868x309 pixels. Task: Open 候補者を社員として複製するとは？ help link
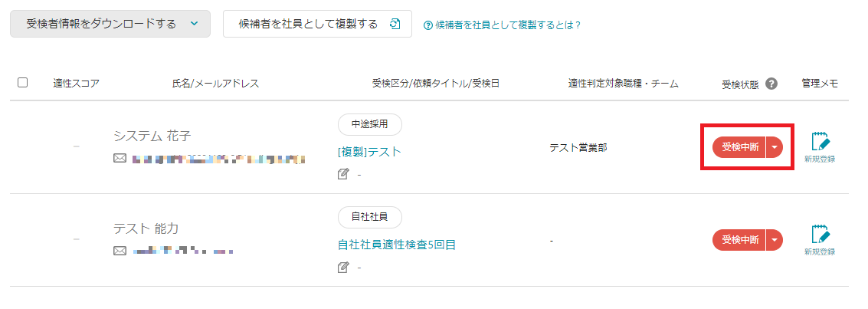pyautogui.click(x=502, y=25)
